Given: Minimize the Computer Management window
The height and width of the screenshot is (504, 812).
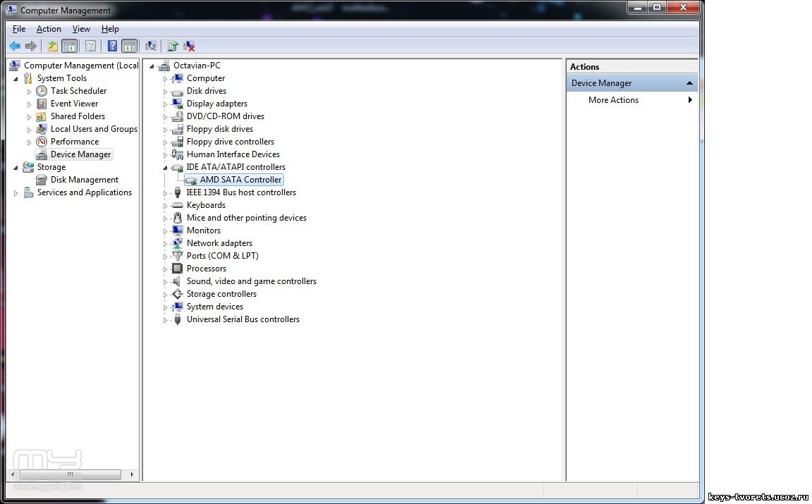Looking at the screenshot, I should point(638,7).
